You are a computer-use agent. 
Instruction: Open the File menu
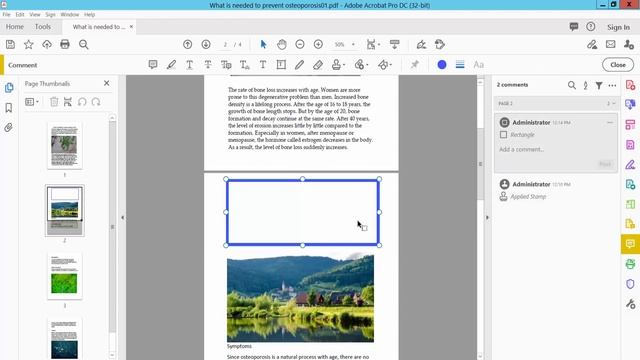pyautogui.click(x=7, y=14)
